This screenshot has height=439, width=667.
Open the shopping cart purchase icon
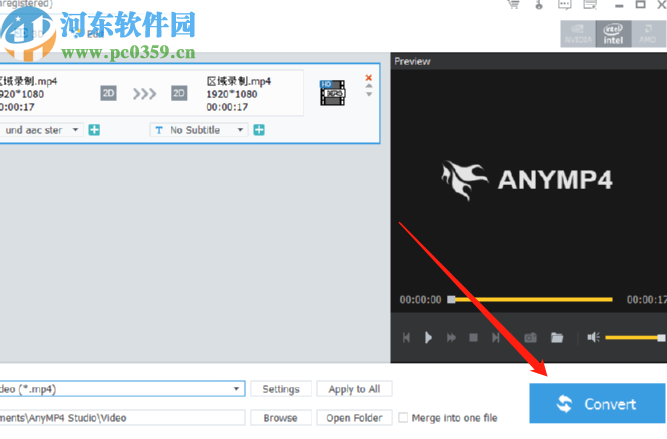coord(513,5)
